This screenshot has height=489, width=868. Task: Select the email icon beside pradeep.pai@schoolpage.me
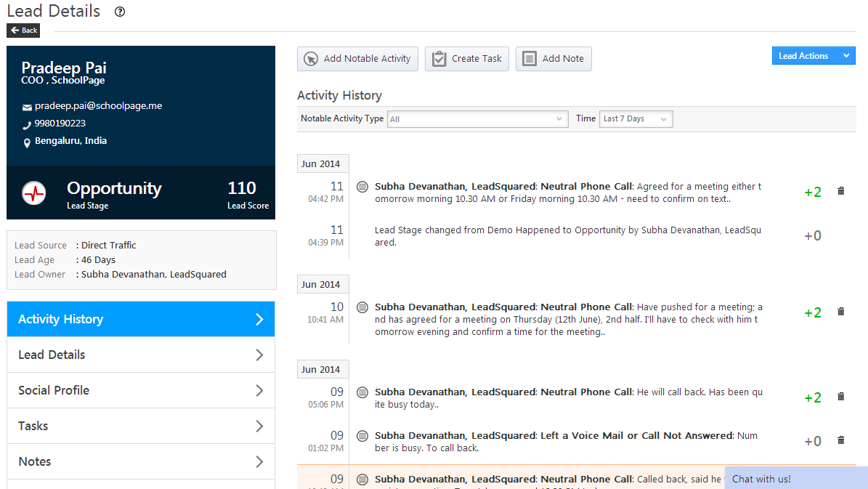27,105
